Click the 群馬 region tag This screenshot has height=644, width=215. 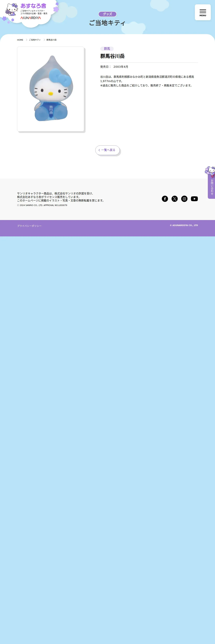point(107,49)
